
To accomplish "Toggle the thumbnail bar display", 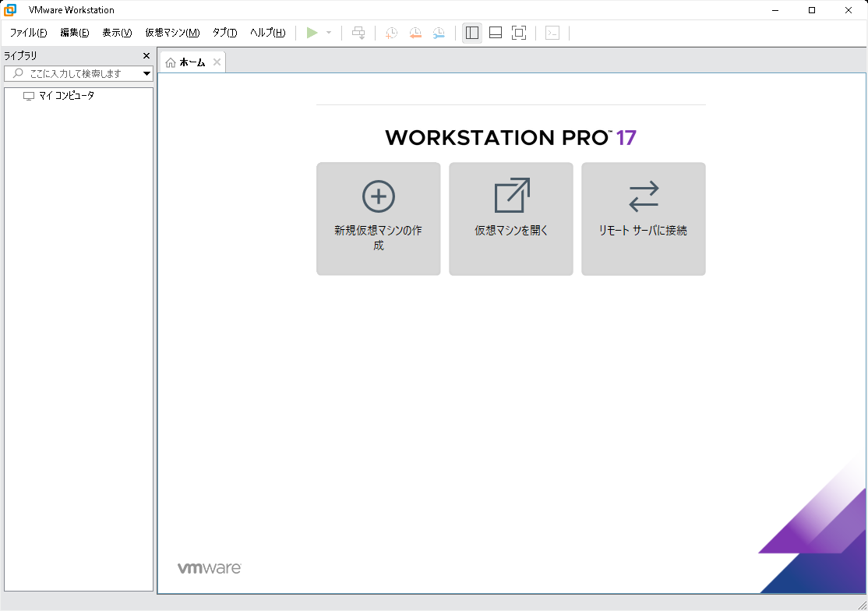I will click(x=495, y=32).
